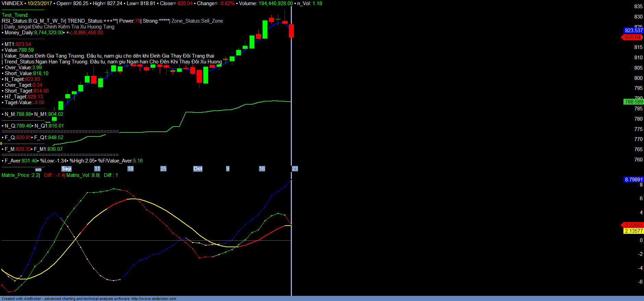Click the Volume value in the title line
Viewport: 644px width, 301px height.
point(275,3)
